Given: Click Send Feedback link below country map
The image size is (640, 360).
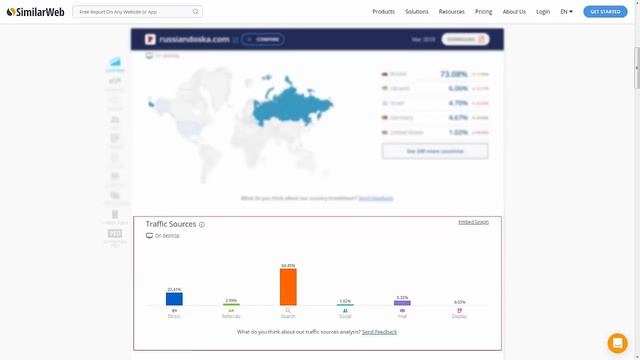Looking at the screenshot, I should (x=376, y=198).
